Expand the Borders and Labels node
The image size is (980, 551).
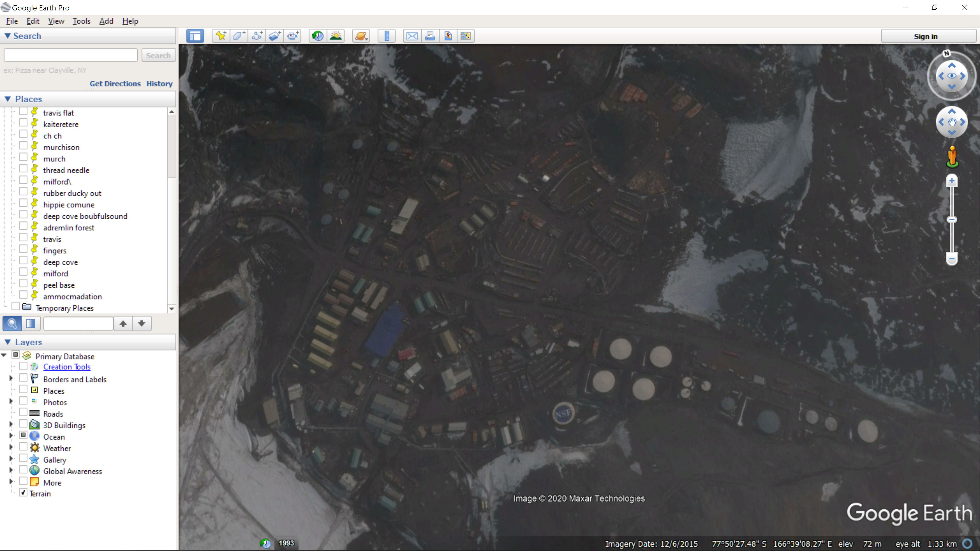pos(11,378)
